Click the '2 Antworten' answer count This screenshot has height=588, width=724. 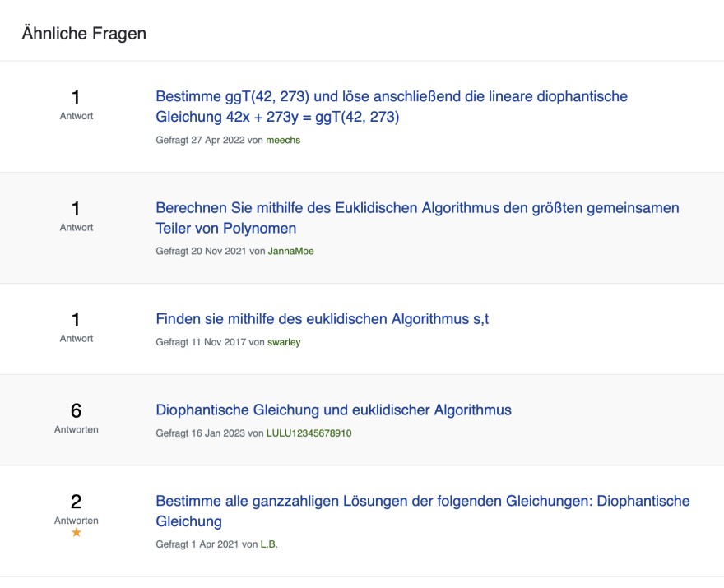coord(77,508)
